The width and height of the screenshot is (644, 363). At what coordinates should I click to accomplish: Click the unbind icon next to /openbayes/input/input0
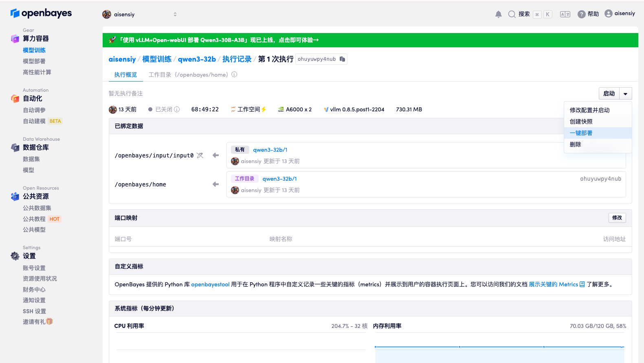200,155
